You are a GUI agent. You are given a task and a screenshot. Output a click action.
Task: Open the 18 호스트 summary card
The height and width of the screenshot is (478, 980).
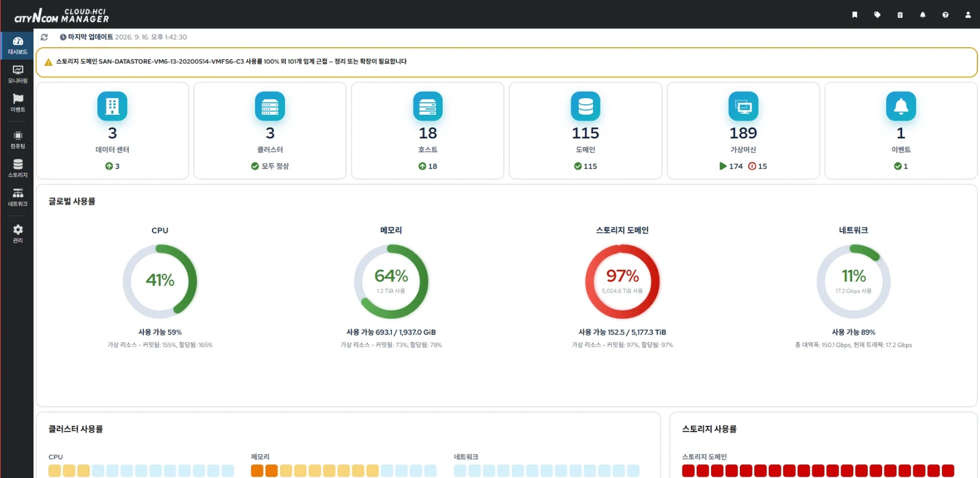point(428,131)
